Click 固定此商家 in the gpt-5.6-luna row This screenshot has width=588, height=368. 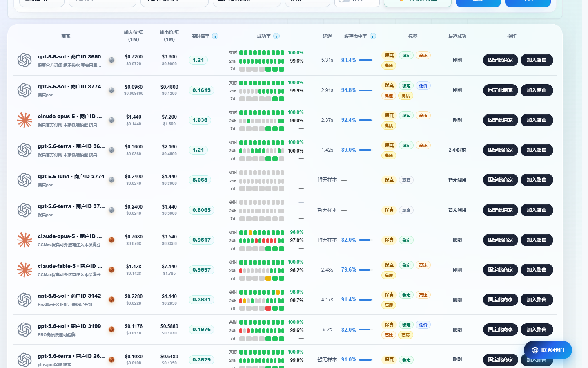pos(500,180)
